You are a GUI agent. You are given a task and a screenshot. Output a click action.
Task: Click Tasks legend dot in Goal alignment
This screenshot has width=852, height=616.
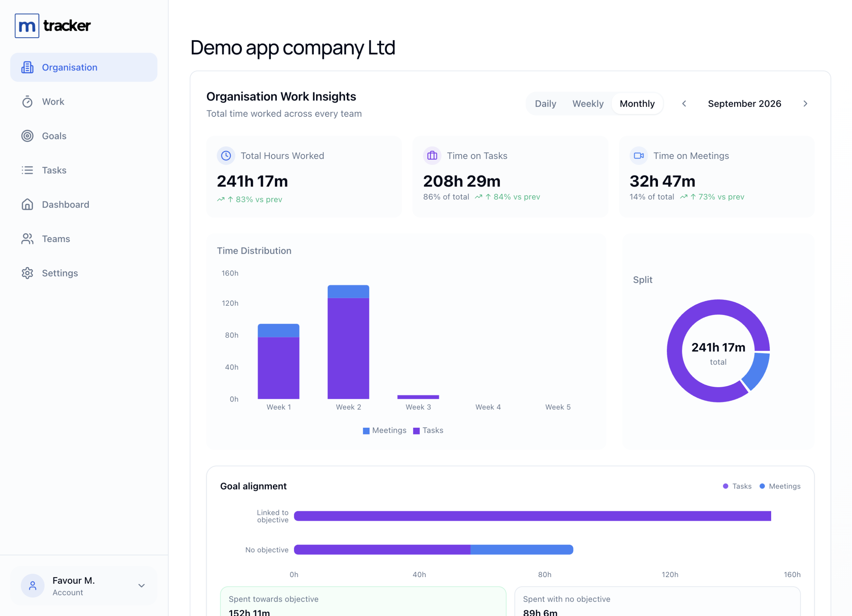pos(726,486)
